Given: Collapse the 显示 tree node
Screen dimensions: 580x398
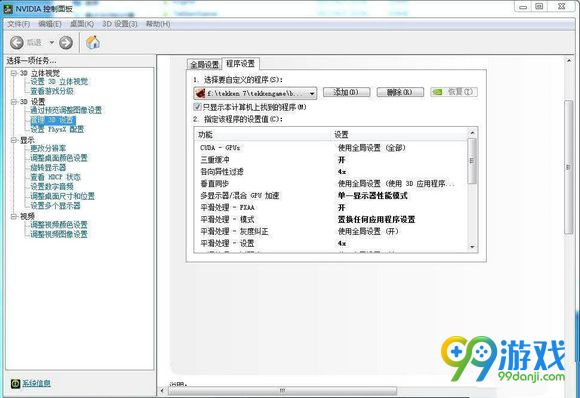Looking at the screenshot, I should [x=14, y=140].
